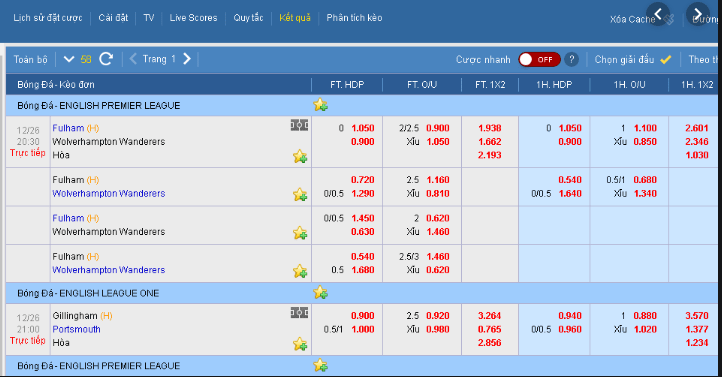Screen dimensions: 722x377
Task: Click Portsmouth team link
Action: pos(76,329)
